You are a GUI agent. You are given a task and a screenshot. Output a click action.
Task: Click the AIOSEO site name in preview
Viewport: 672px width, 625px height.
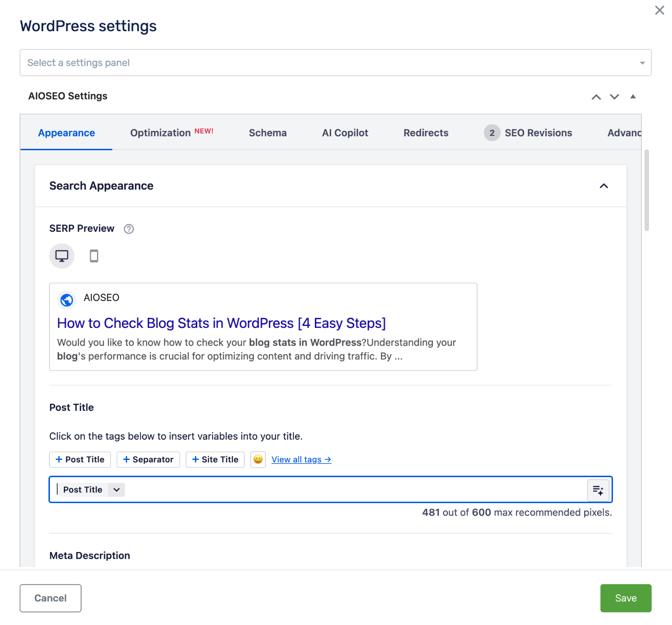point(101,298)
